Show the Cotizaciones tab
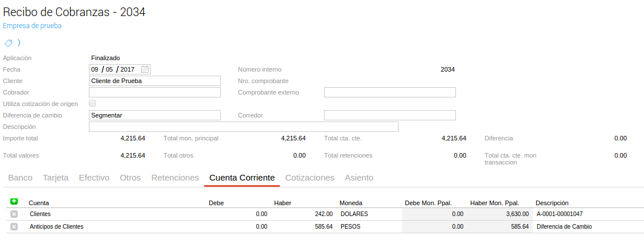The image size is (644, 243). coord(310,178)
